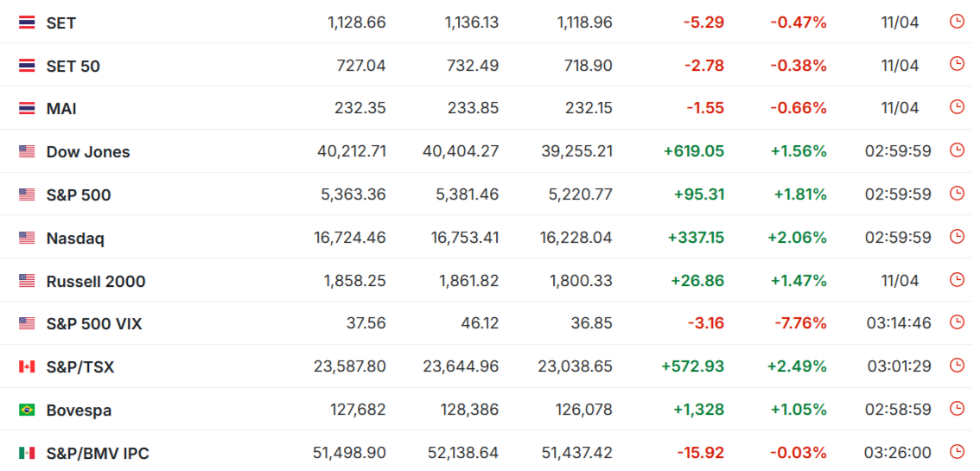Select the MAI index link
This screenshot has width=980, height=471.
(x=61, y=109)
